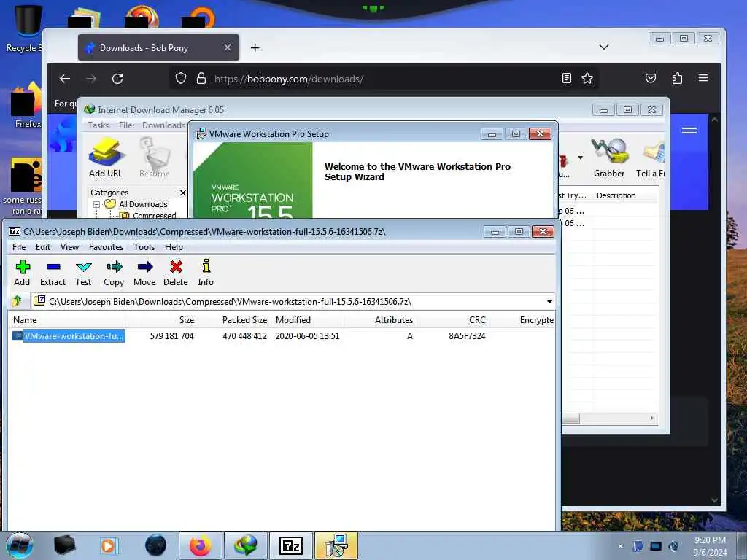Go up one folder in 7-Zip
This screenshot has height=560, width=747.
[x=17, y=301]
